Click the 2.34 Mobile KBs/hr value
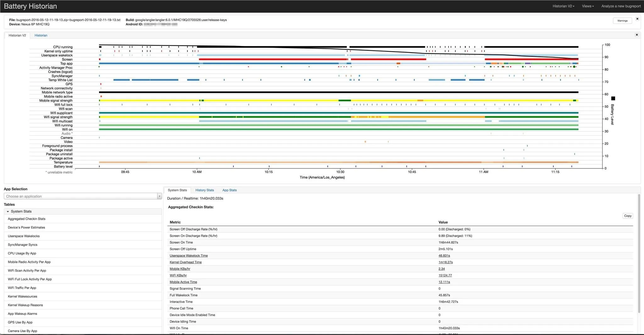 [442, 269]
